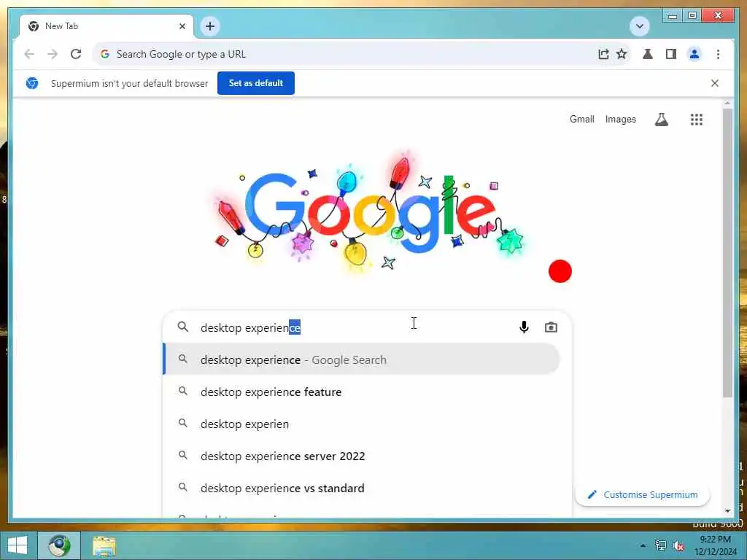Click the Supermium taskbar icon
Image resolution: width=747 pixels, height=560 pixels.
click(59, 545)
